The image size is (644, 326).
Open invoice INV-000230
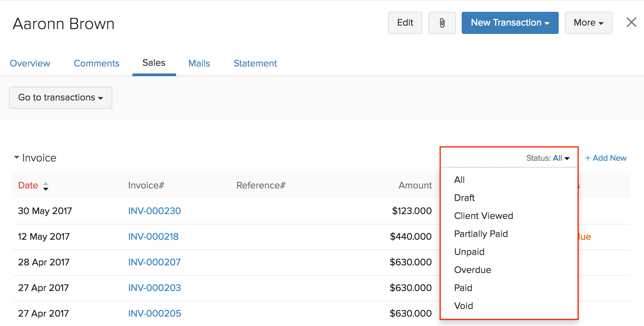click(x=154, y=211)
